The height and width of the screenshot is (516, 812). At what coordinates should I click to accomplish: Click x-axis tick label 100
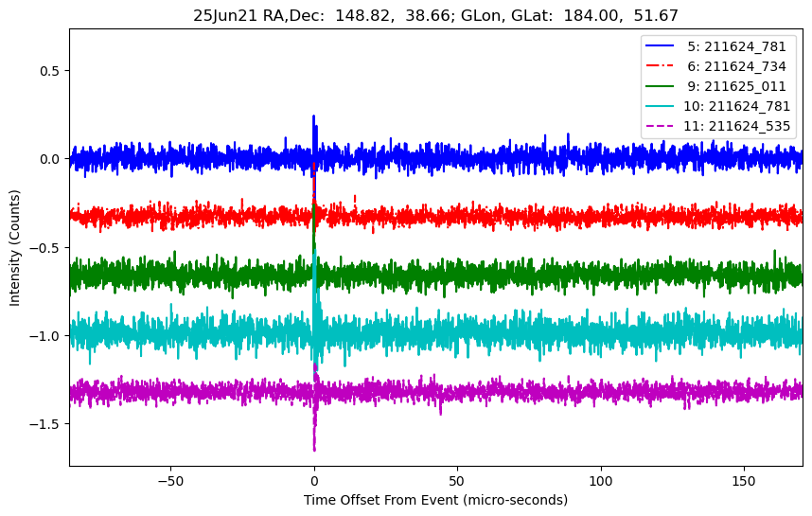click(601, 481)
